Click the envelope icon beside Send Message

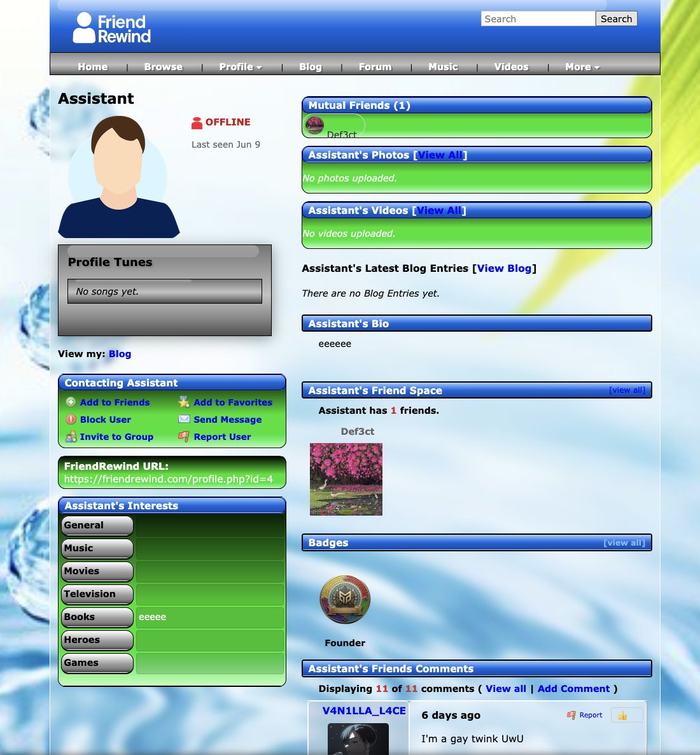pos(184,419)
